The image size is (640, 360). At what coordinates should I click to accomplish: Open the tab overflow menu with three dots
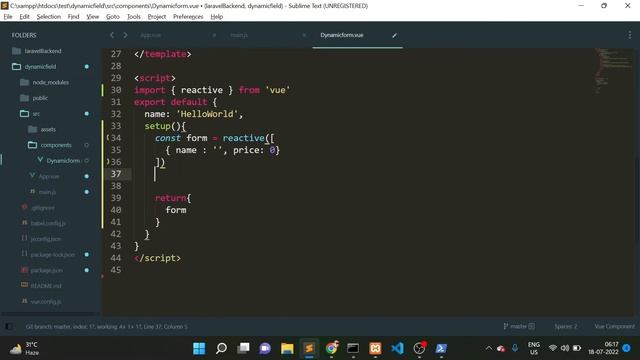[630, 35]
